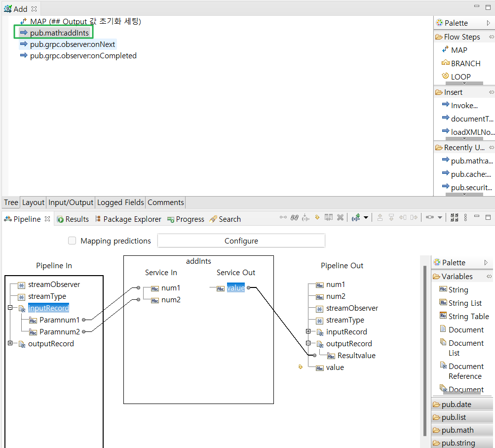
Task: Select the pub.grpc.observer:onNext flow step
Action: [x=72, y=44]
